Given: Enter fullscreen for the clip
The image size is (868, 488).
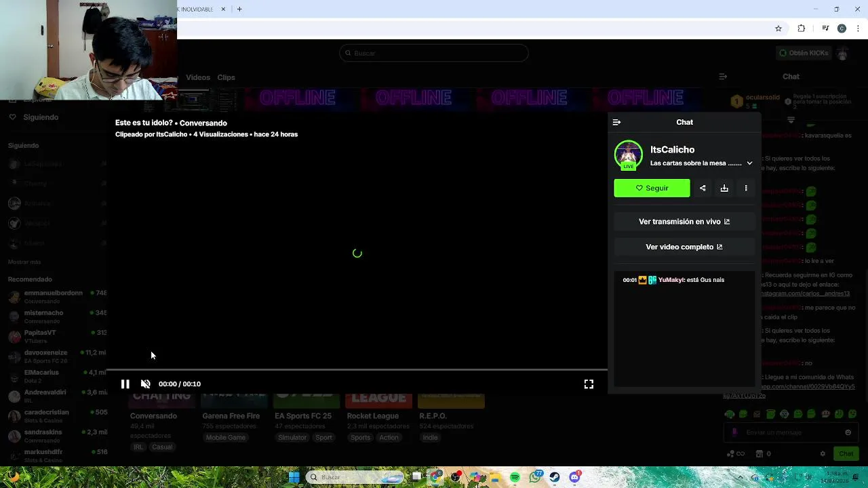Looking at the screenshot, I should click(589, 384).
